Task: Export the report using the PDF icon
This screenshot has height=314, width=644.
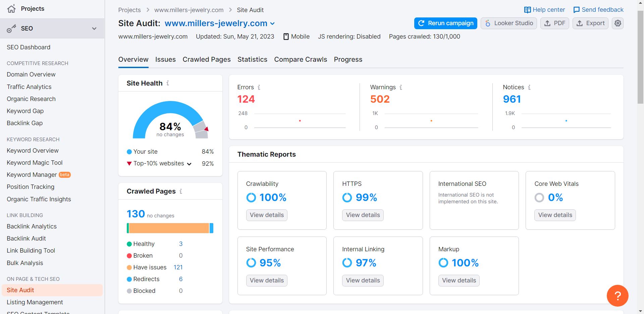Action: point(547,23)
